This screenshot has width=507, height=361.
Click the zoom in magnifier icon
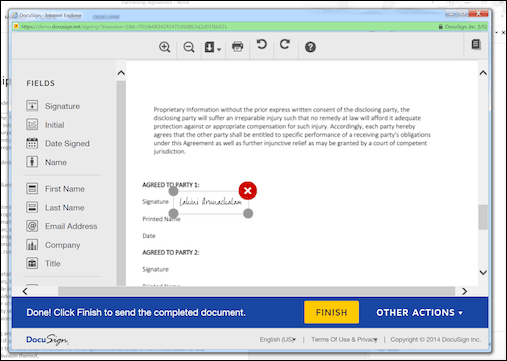point(165,47)
